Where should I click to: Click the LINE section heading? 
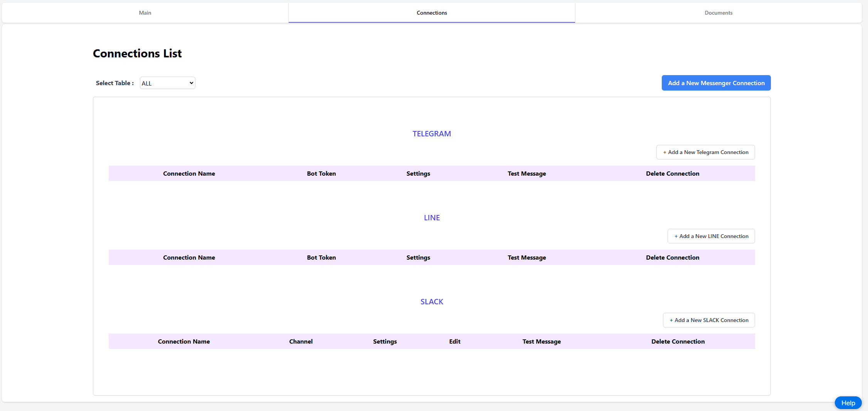click(432, 218)
